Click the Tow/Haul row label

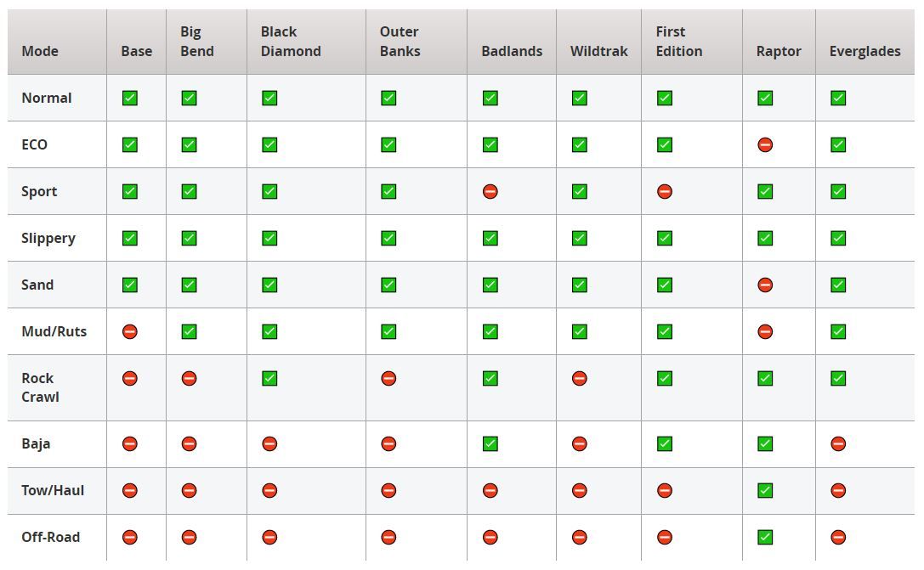53,491
